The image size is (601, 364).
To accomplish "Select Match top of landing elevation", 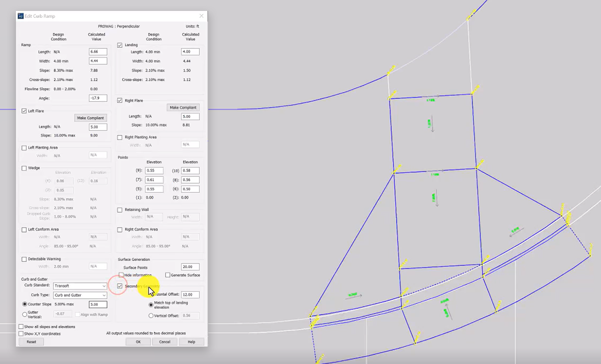I will pos(151,304).
